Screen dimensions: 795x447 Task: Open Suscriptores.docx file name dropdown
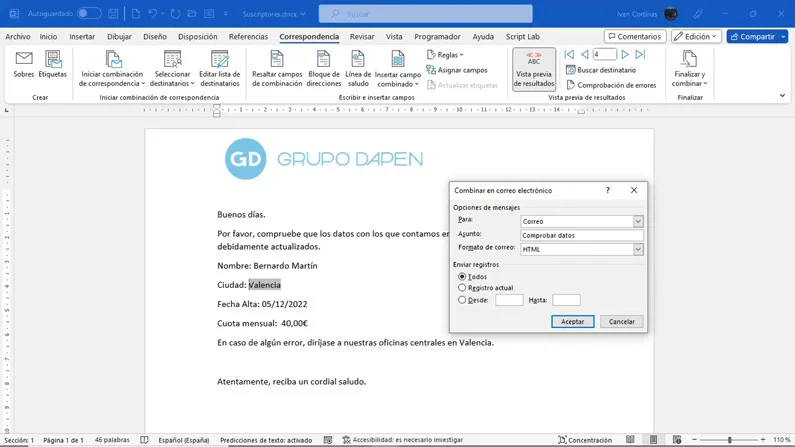tap(274, 14)
